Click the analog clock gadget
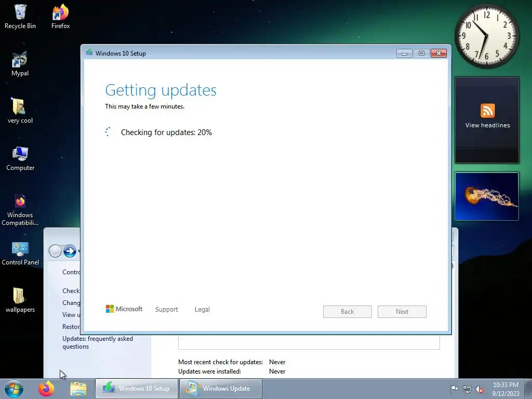 click(x=486, y=36)
